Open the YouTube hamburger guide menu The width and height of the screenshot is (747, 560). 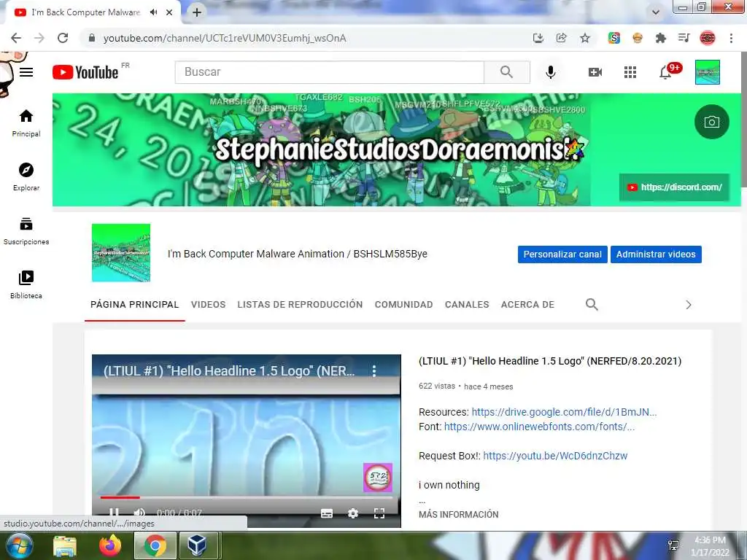26,72
